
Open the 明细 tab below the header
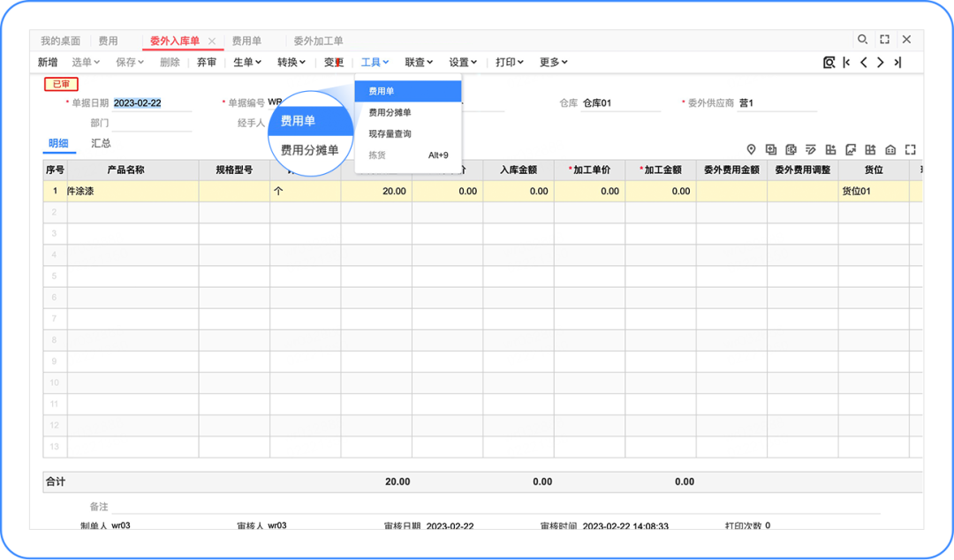click(58, 142)
